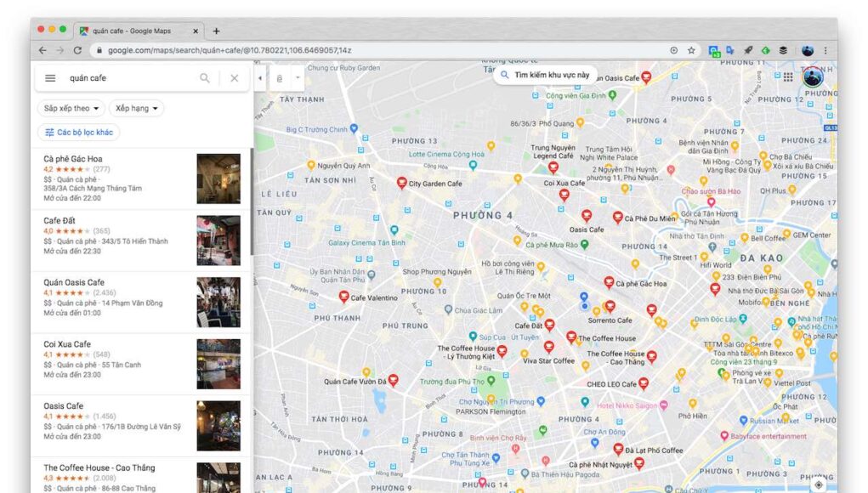Open Oasis Cafe list result
Screen dimensions: 868x493
click(141, 426)
